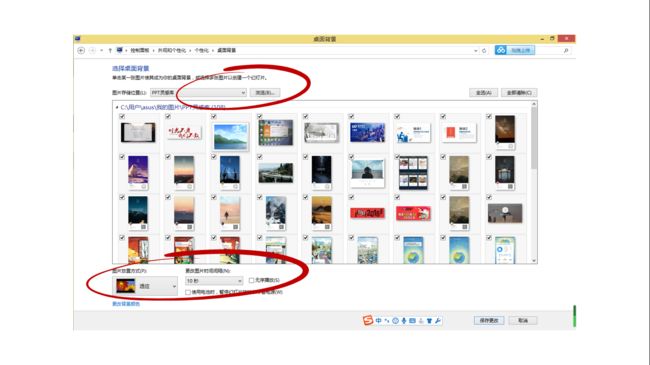
Task: Open picture position 适应 dropdown
Action: [x=145, y=286]
